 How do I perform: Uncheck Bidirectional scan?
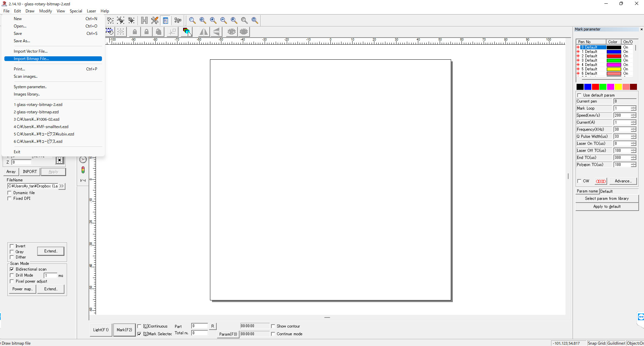12,269
